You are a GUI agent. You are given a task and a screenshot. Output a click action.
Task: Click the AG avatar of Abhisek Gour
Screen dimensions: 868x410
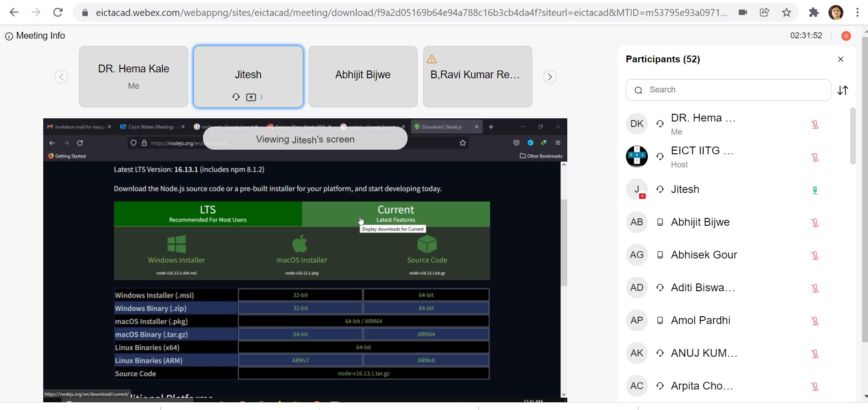pos(637,255)
